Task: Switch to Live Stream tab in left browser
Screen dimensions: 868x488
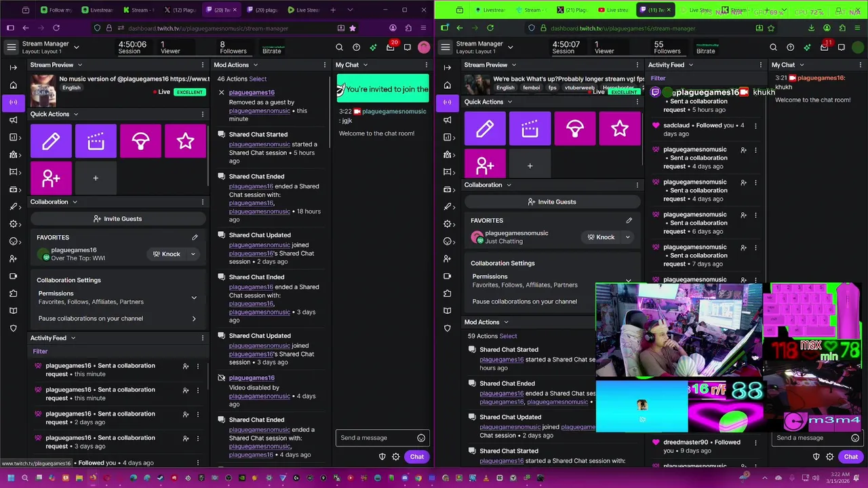Action: pos(303,10)
